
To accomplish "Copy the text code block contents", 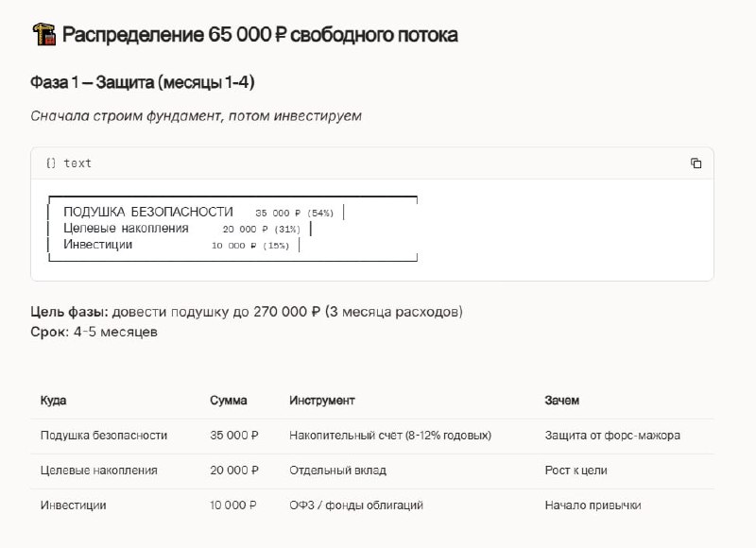I will click(696, 163).
